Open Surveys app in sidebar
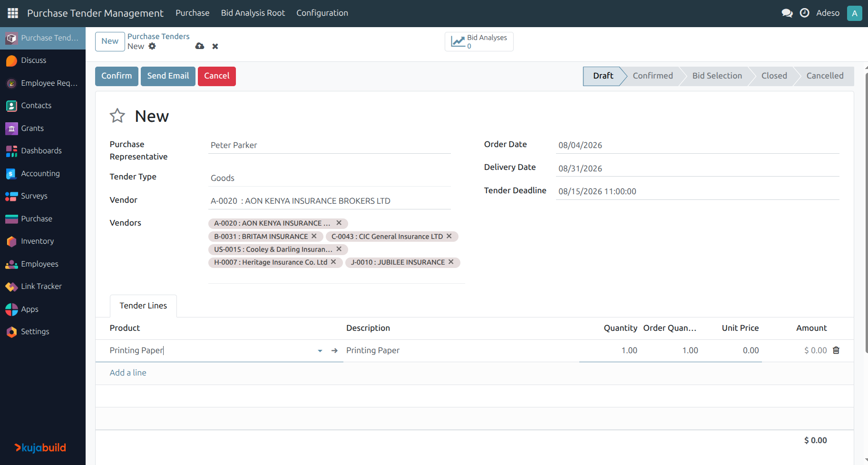 (x=43, y=196)
